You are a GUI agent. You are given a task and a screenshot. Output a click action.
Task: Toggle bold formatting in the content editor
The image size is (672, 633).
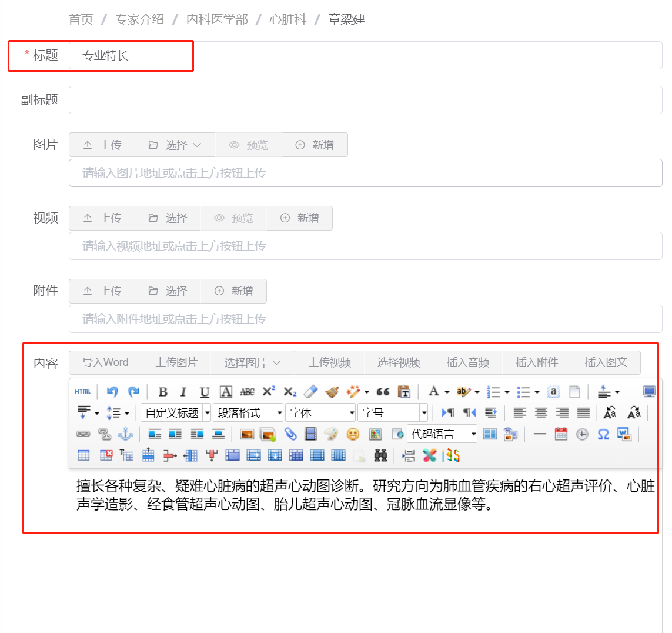[x=162, y=391]
